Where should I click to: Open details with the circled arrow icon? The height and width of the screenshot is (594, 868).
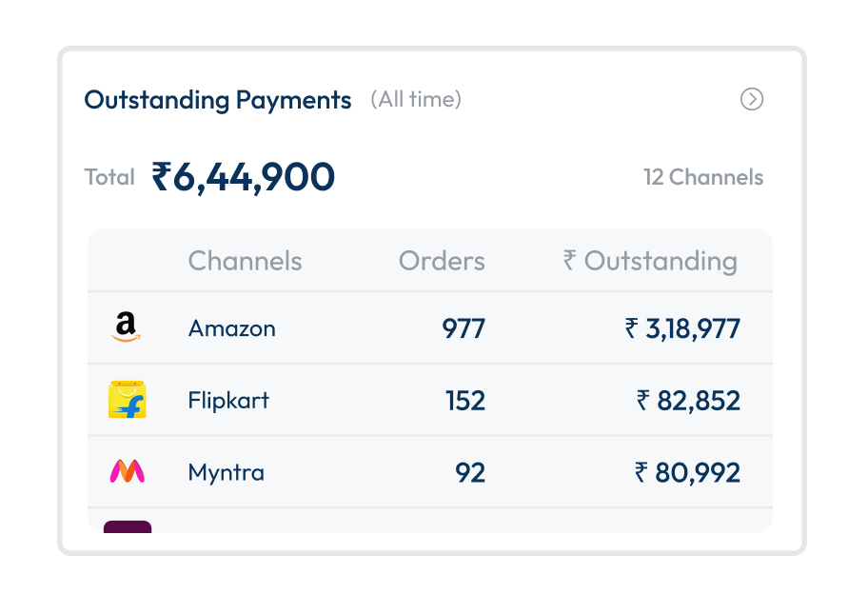pos(752,99)
